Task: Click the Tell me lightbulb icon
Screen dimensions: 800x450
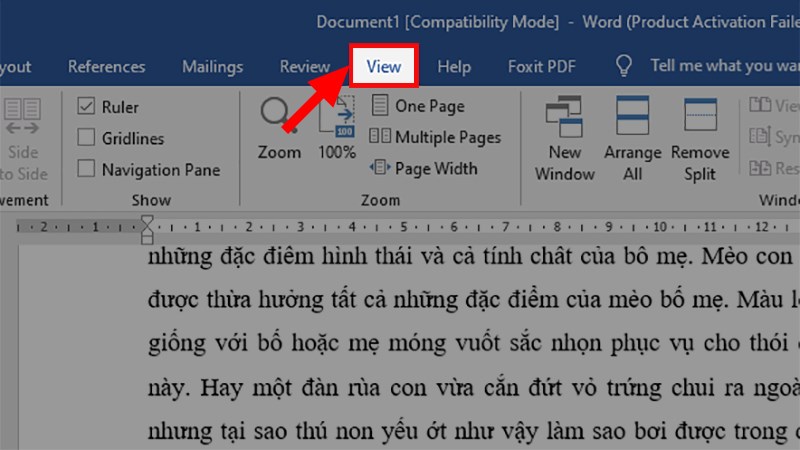Action: pyautogui.click(x=624, y=67)
